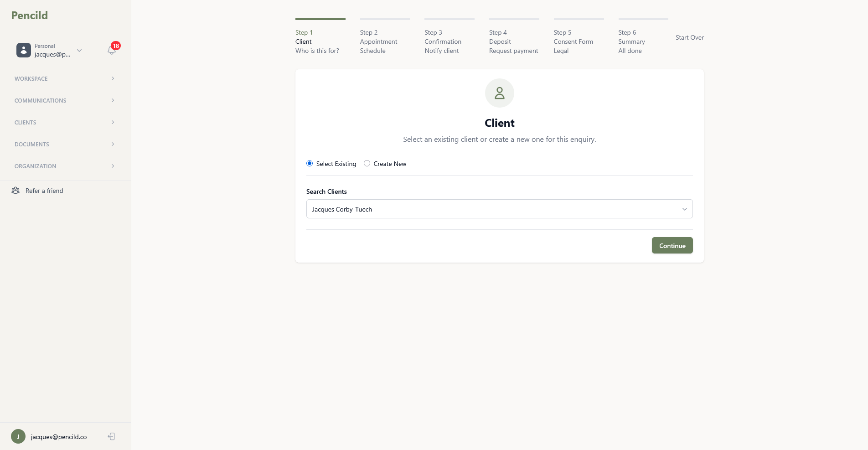Screen dimensions: 868x450
Task: Select the Create New radio button
Action: (x=367, y=163)
